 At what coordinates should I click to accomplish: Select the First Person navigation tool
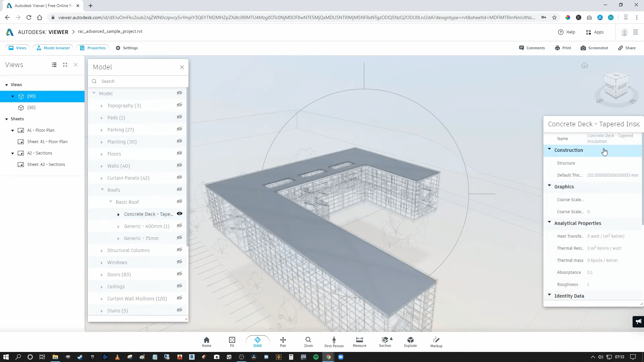pyautogui.click(x=334, y=342)
